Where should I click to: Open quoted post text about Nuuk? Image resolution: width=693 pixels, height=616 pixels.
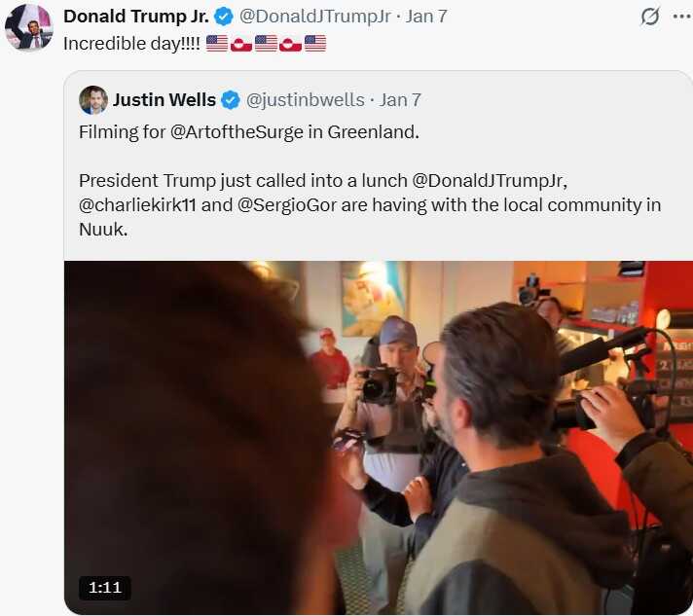point(370,181)
